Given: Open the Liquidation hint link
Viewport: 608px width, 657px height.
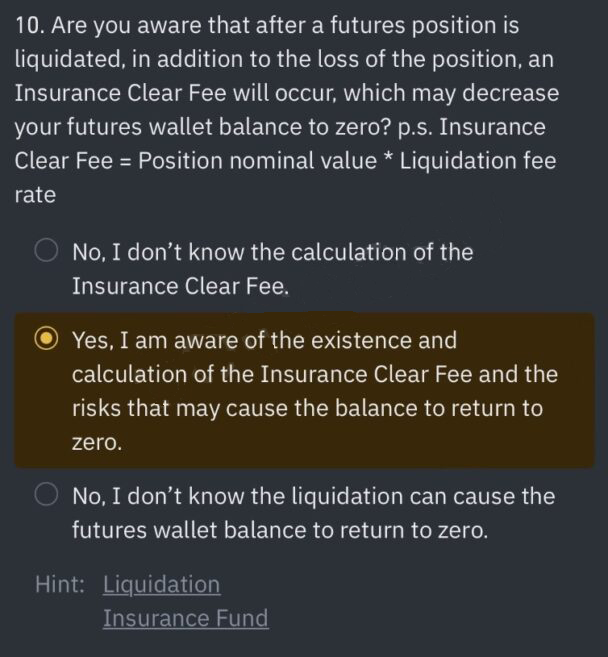Looking at the screenshot, I should 161,584.
